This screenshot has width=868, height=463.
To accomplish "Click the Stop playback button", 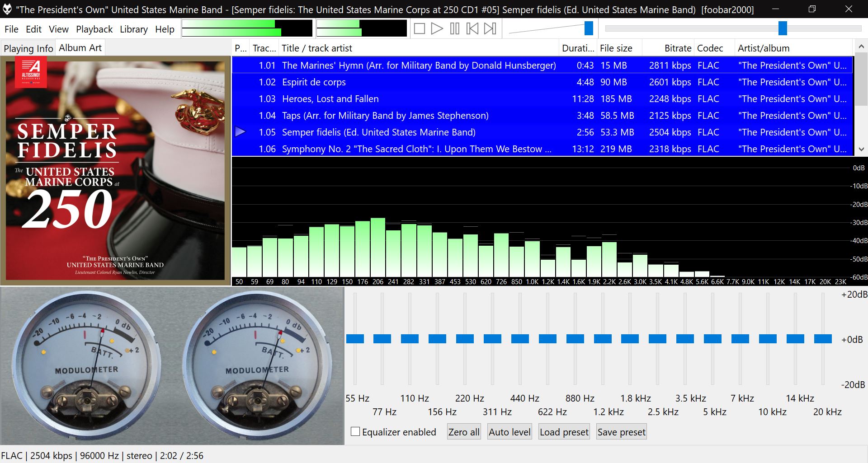I will tap(419, 29).
